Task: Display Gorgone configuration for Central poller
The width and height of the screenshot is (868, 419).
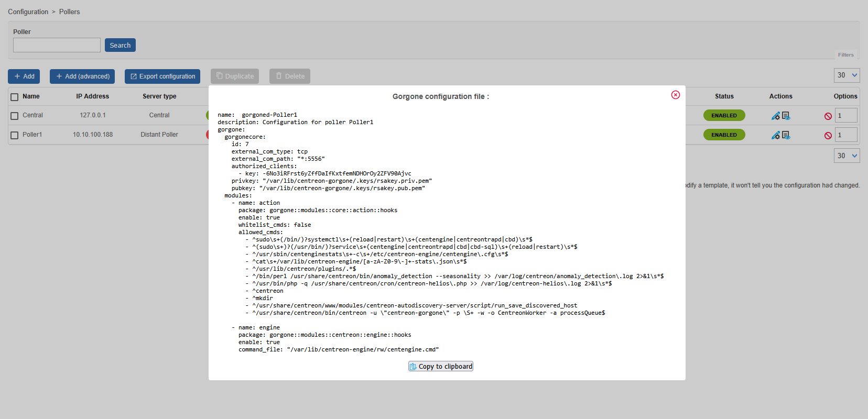Action: pos(786,116)
